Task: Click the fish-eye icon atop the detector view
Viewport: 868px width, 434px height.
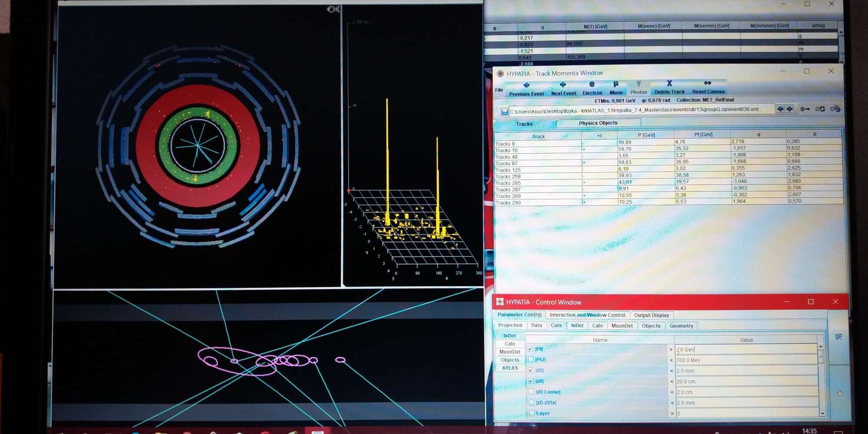Action: (x=333, y=9)
